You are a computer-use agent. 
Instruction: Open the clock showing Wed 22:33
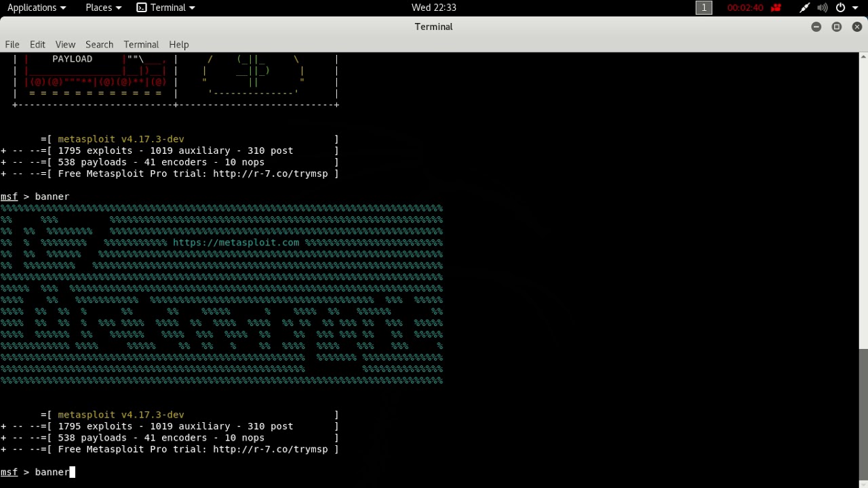434,7
